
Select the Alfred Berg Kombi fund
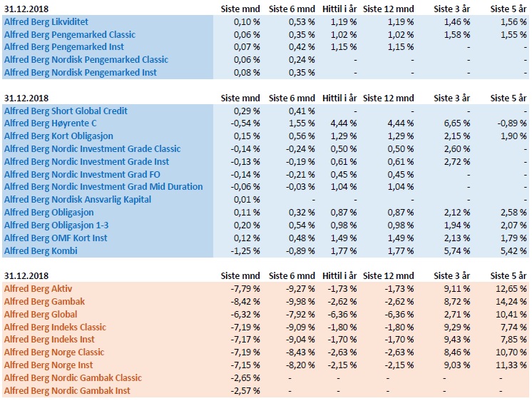click(x=41, y=251)
